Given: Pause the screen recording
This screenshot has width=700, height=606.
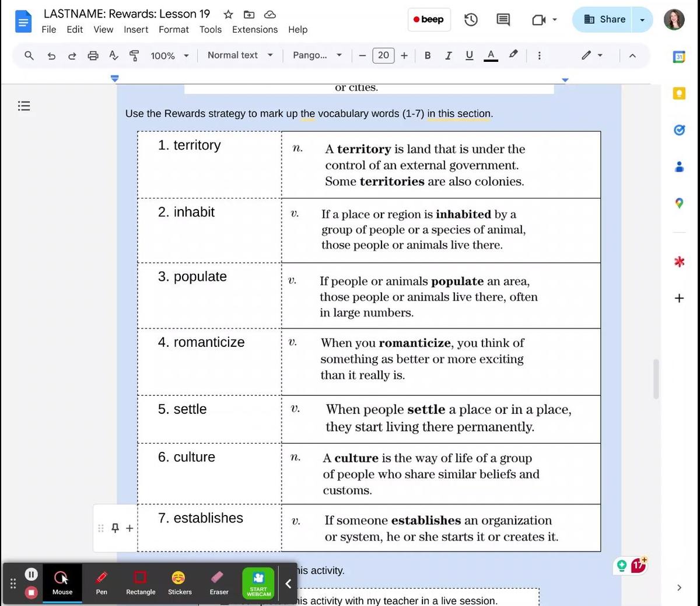Looking at the screenshot, I should pyautogui.click(x=32, y=574).
